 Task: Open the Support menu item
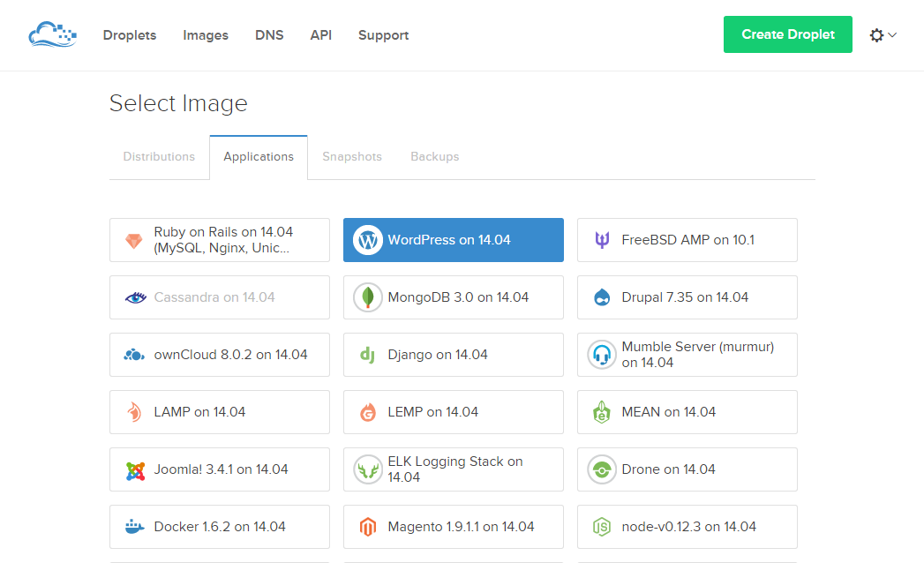coord(383,35)
